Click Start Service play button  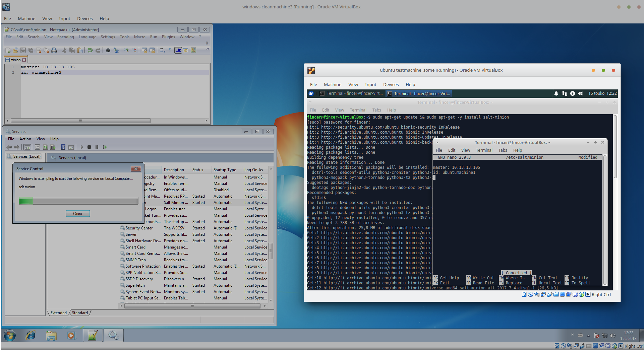click(x=81, y=147)
